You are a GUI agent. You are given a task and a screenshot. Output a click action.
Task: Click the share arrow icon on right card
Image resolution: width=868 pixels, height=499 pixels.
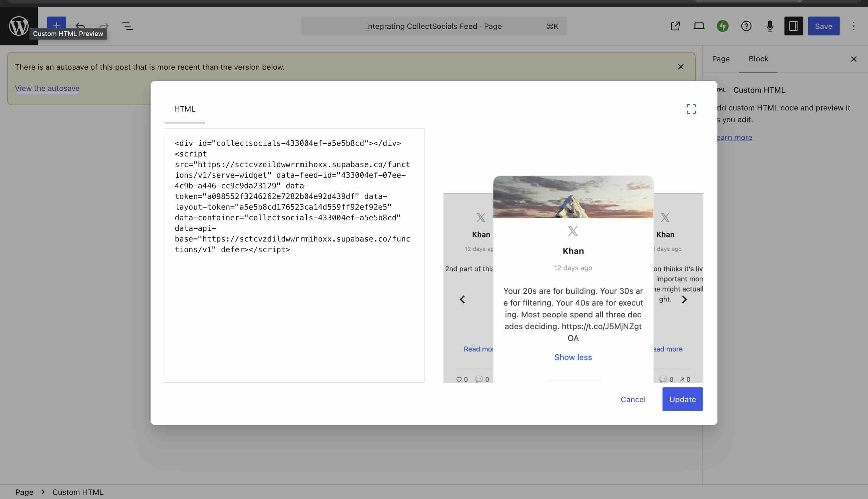tap(682, 379)
